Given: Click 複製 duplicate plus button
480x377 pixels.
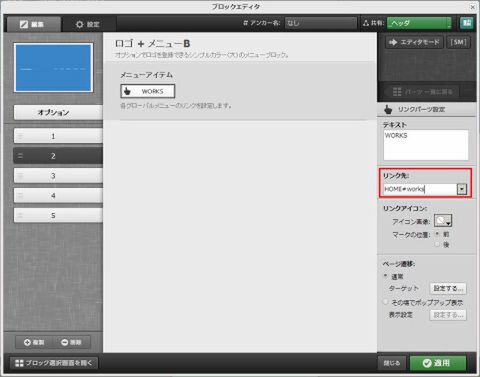Looking at the screenshot, I should point(34,342).
